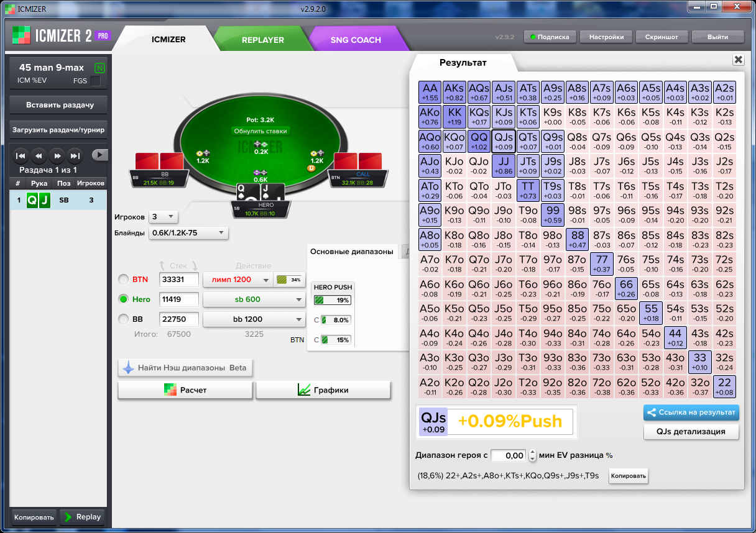The width and height of the screenshot is (756, 533).
Task: Jump to the first hand in list
Action: [21, 155]
